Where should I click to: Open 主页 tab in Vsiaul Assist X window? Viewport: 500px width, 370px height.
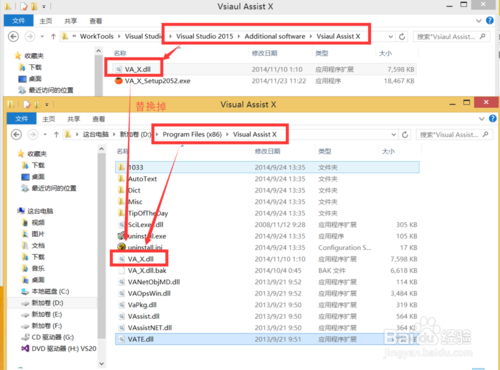coord(46,21)
